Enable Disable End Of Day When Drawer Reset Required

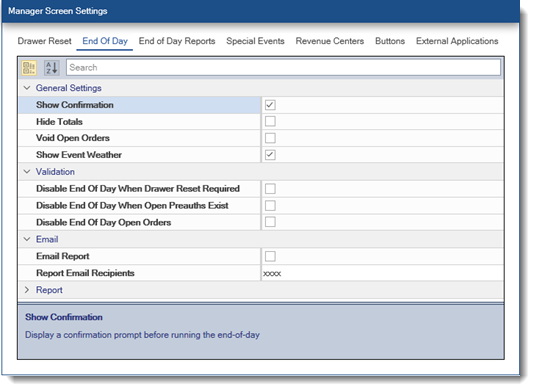point(270,189)
